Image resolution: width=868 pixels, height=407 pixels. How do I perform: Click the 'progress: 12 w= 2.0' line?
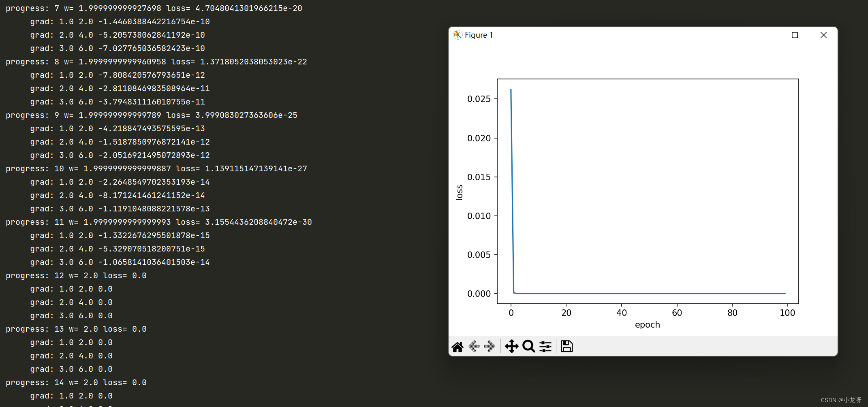click(76, 275)
